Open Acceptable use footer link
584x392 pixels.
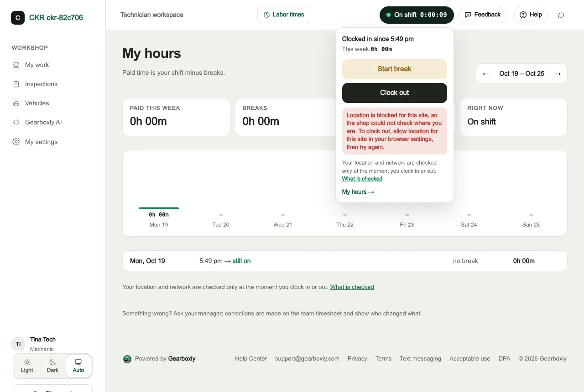pos(470,359)
